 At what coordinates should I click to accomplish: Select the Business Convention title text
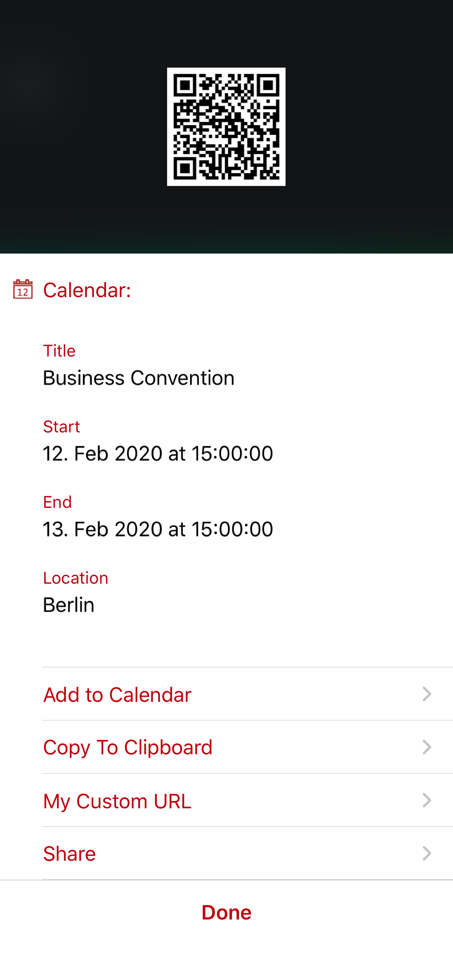point(139,378)
